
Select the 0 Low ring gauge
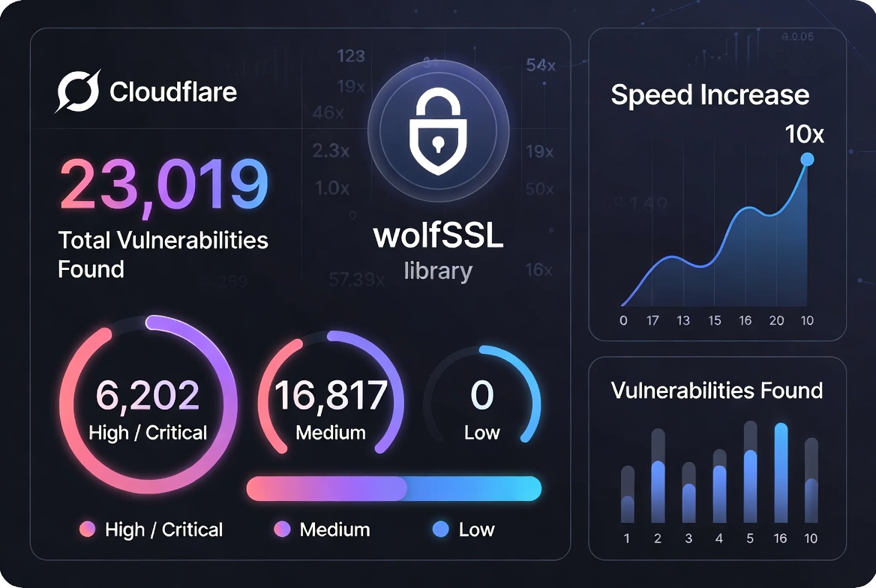click(x=482, y=395)
